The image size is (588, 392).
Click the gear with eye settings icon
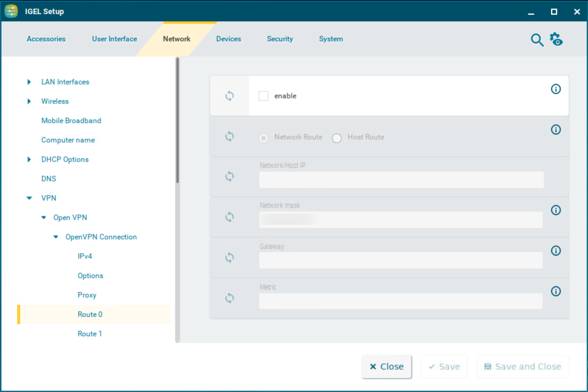[x=556, y=40]
